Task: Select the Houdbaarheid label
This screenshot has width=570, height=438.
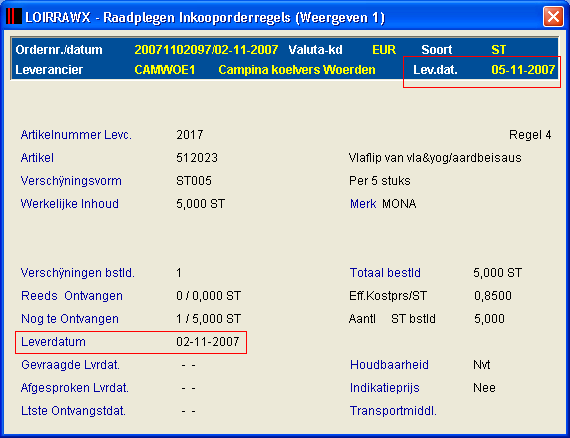Action: click(x=389, y=365)
